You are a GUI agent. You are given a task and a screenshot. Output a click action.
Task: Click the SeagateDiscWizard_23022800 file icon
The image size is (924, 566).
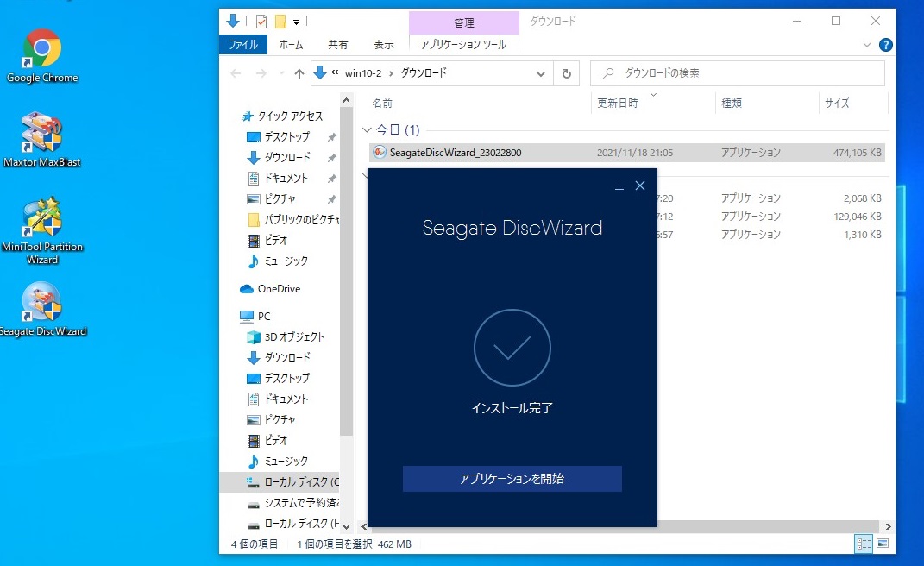pyautogui.click(x=380, y=152)
